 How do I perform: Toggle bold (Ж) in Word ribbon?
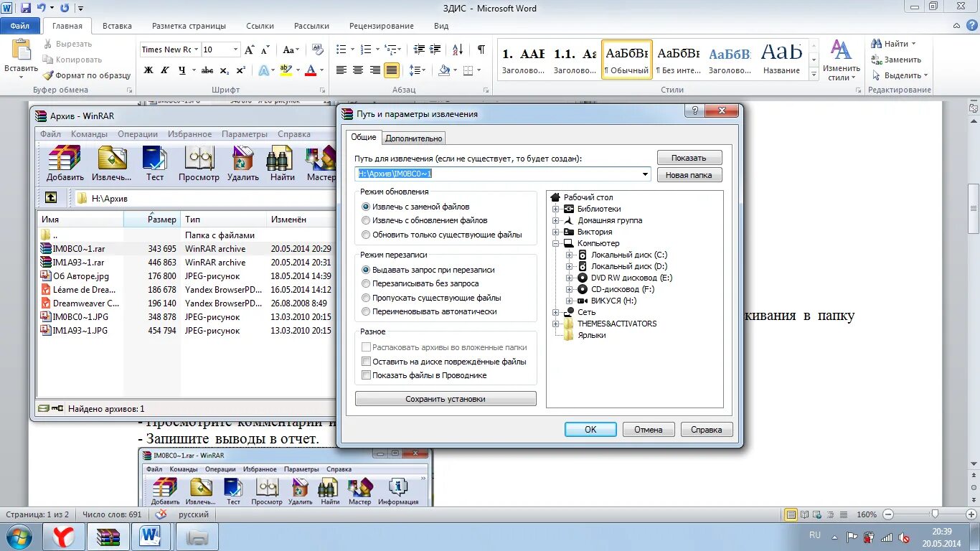(149, 70)
